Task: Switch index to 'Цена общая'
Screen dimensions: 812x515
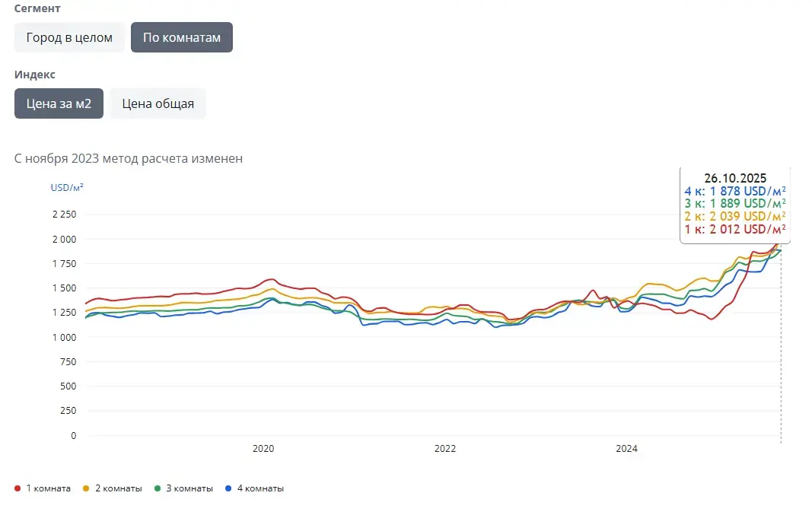Action: click(x=158, y=103)
